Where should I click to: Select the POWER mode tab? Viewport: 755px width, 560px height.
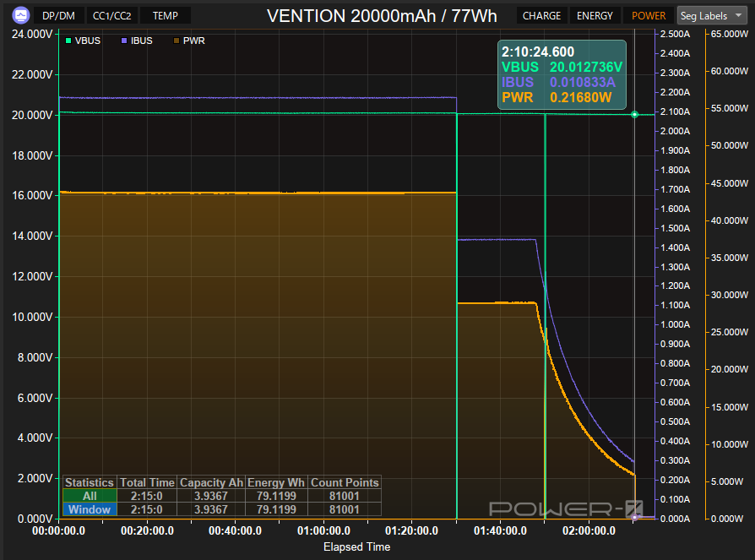[649, 15]
